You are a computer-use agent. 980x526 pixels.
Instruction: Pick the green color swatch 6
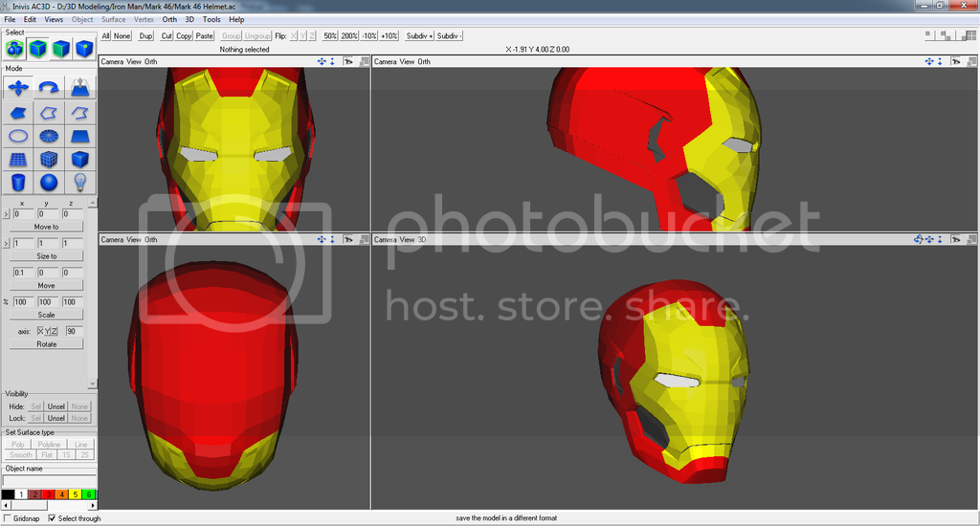[x=89, y=494]
